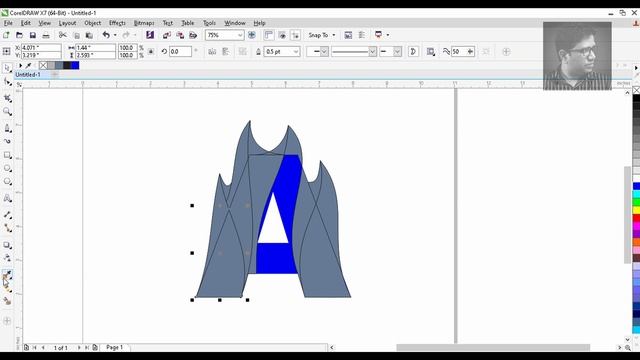Save the document
This screenshot has width=640, height=360.
pos(33,35)
